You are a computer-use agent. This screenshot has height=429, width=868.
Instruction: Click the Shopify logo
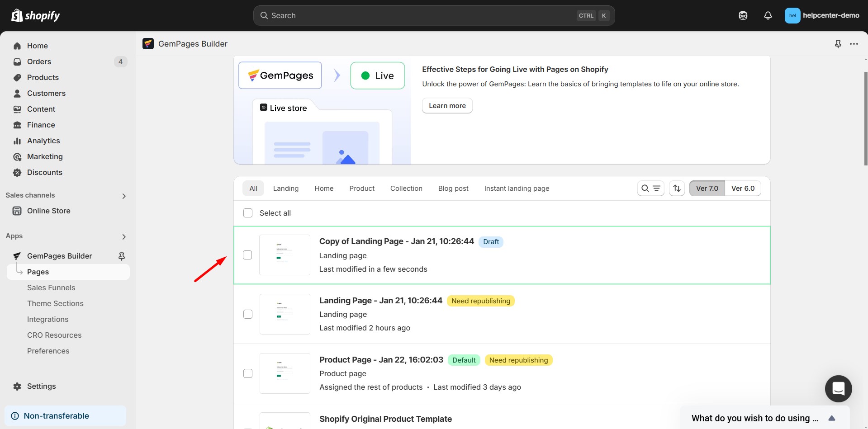(x=36, y=15)
